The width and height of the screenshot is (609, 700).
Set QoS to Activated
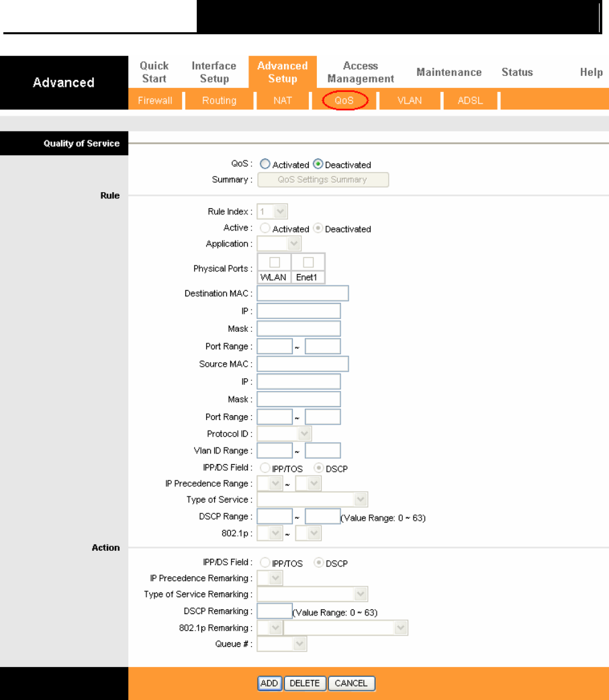point(265,164)
